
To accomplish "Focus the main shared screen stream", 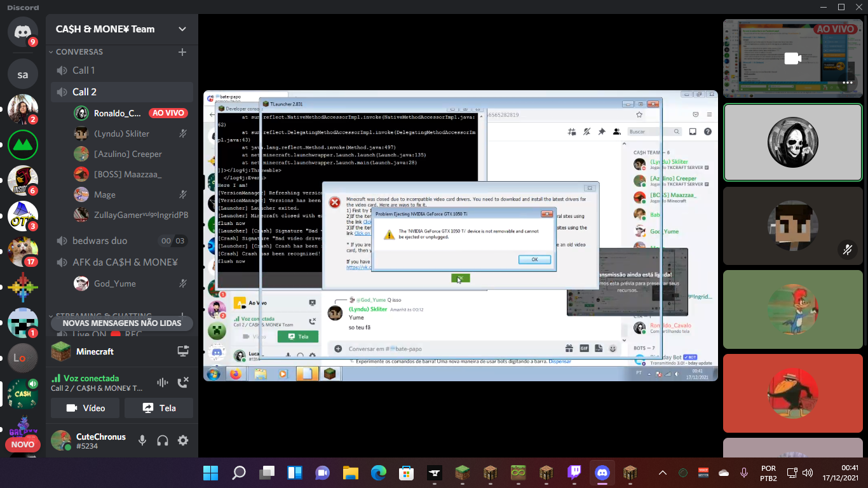I will coord(461,236).
